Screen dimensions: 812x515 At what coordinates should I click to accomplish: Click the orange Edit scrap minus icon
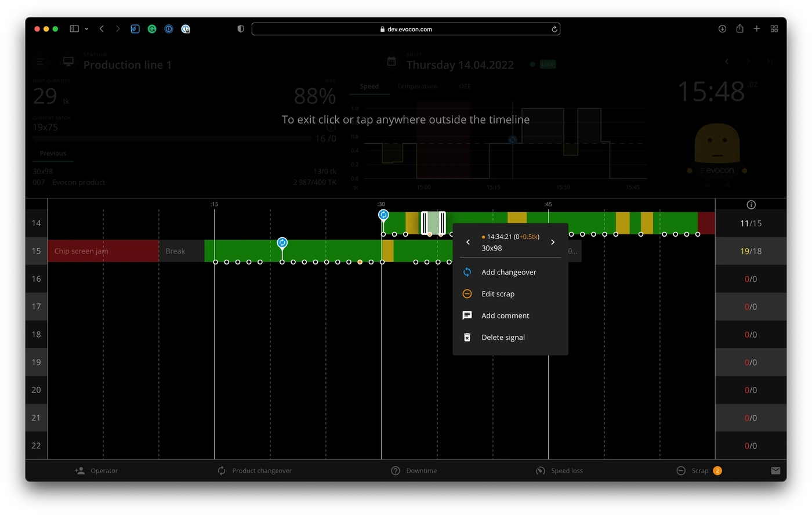467,294
